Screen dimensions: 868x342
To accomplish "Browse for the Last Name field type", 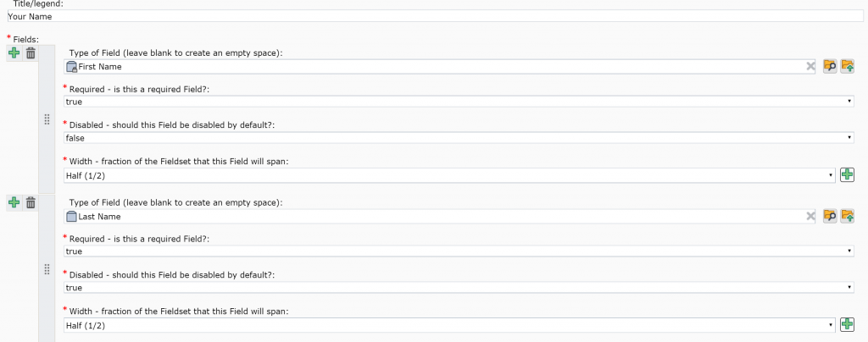I will coord(830,216).
